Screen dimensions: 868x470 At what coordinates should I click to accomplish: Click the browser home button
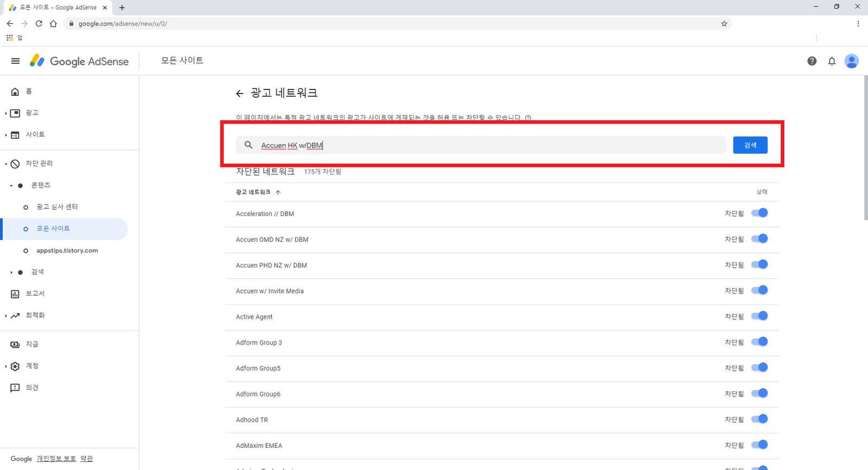pos(53,23)
